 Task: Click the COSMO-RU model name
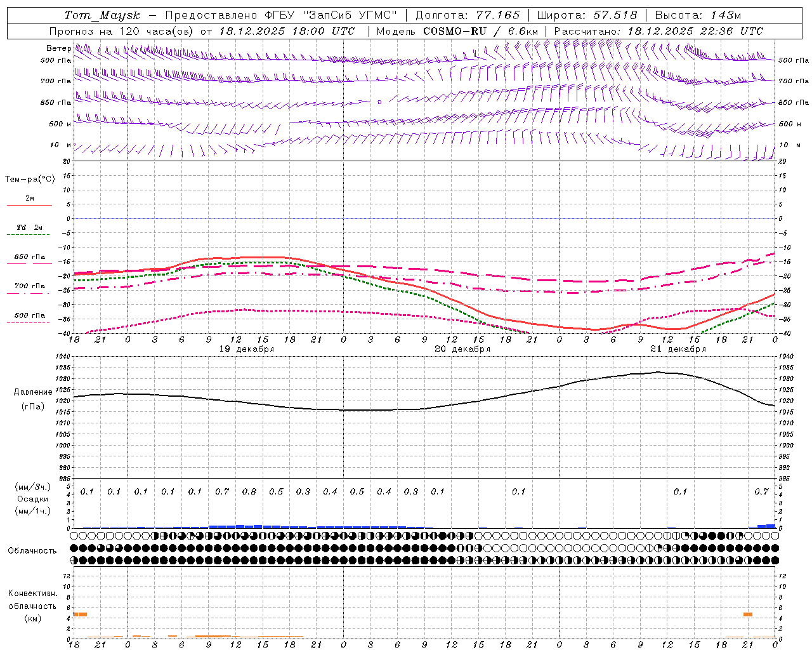[x=455, y=31]
